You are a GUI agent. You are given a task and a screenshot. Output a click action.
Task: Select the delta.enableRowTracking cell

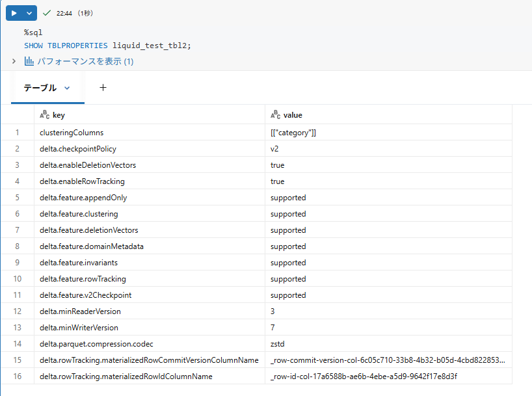pyautogui.click(x=150, y=181)
